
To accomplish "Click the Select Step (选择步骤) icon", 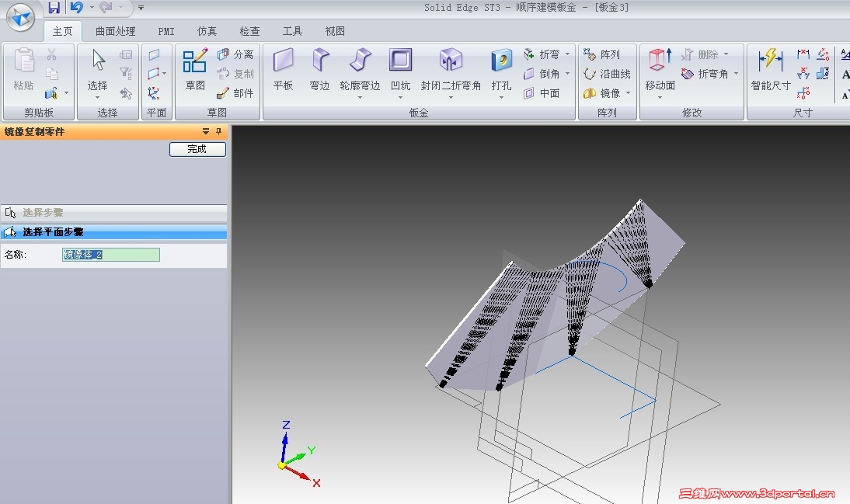I will 10,213.
